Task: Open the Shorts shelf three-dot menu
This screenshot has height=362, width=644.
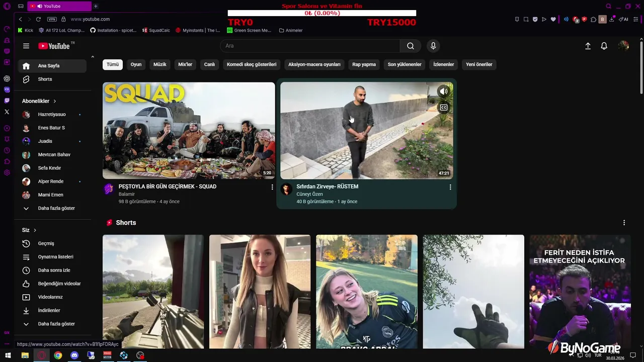Action: [624, 223]
